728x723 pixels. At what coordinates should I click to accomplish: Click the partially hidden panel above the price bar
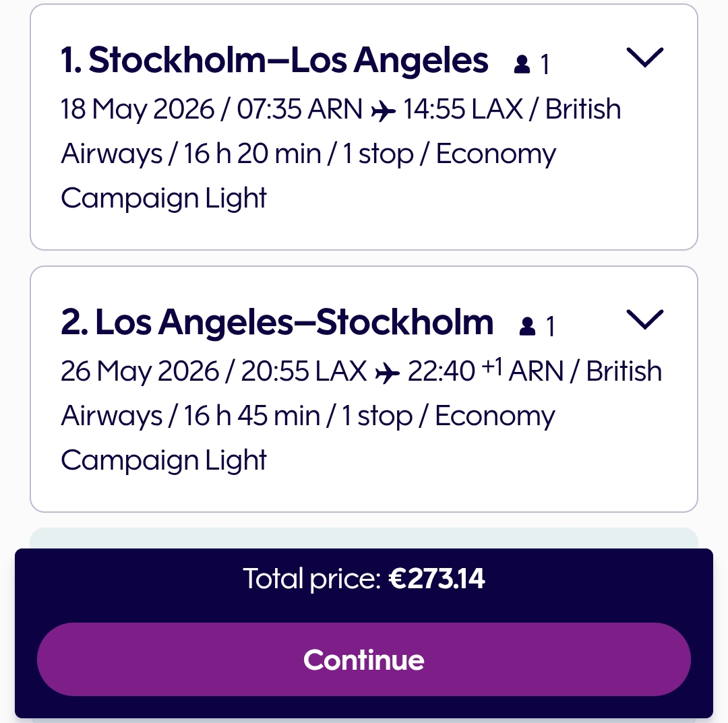[364, 538]
